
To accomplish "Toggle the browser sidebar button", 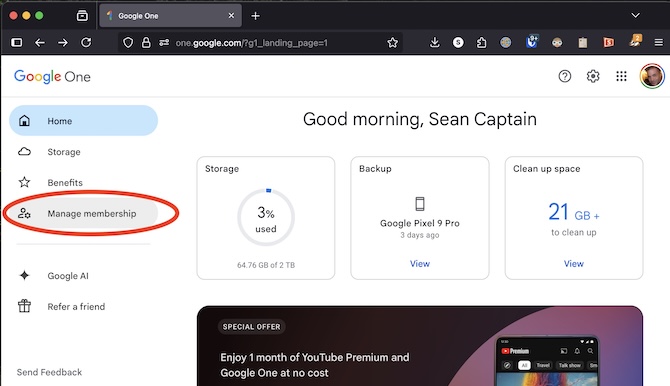I will [x=17, y=42].
